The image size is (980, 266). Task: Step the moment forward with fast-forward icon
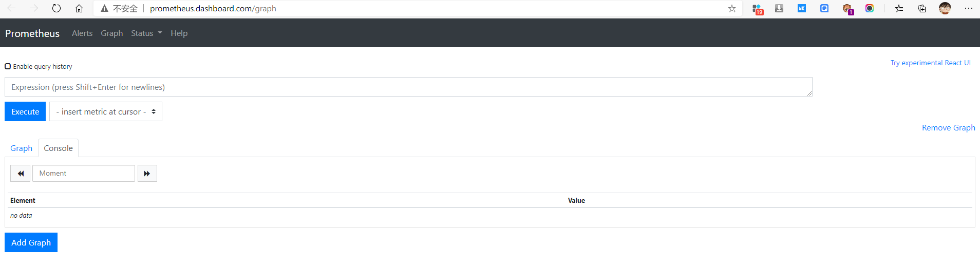[x=147, y=174]
